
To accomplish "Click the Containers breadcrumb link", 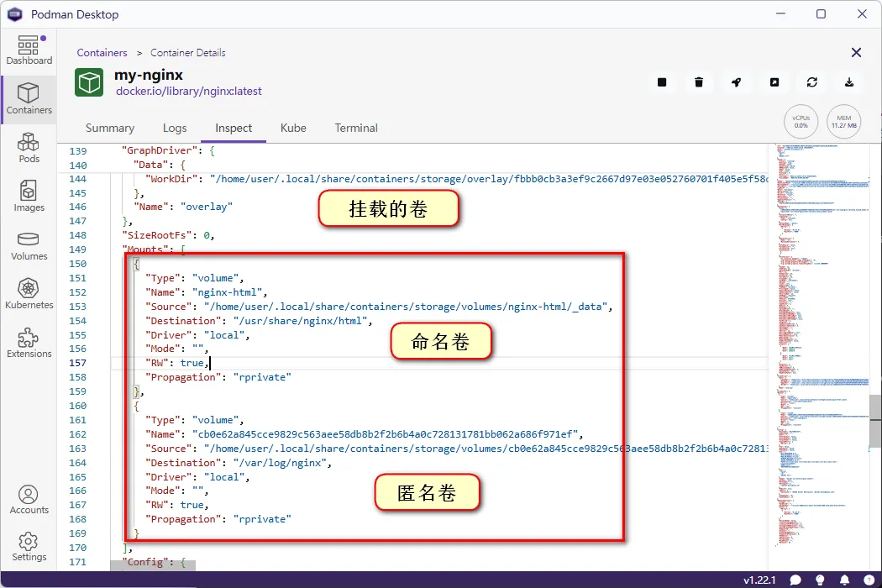I will 102,53.
